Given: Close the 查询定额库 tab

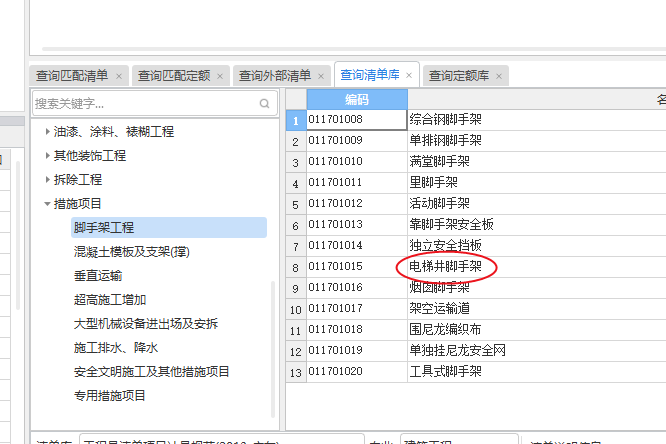Looking at the screenshot, I should (499, 76).
